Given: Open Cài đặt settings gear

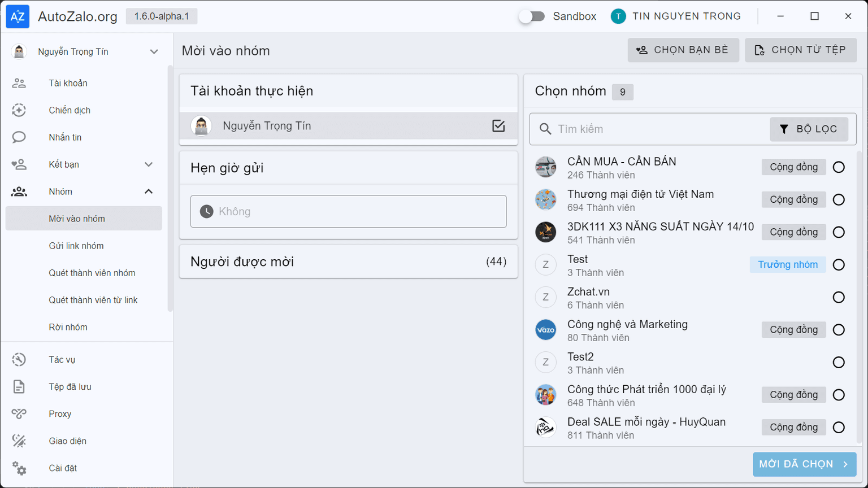Looking at the screenshot, I should (x=19, y=468).
